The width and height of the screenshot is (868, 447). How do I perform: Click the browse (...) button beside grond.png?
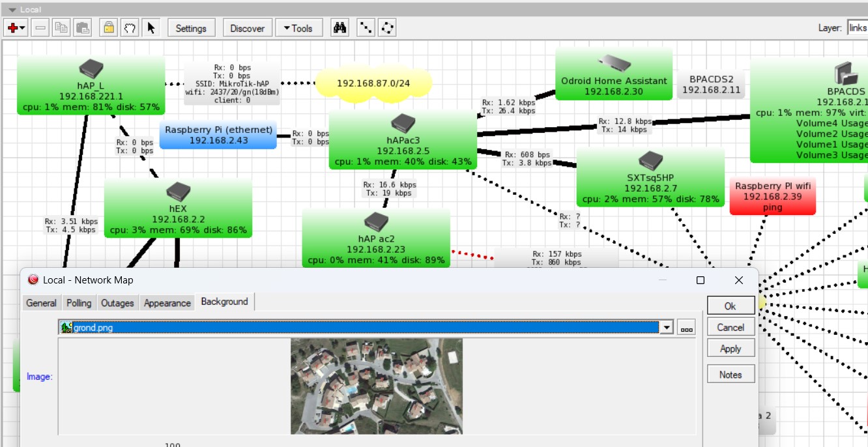[x=686, y=327]
